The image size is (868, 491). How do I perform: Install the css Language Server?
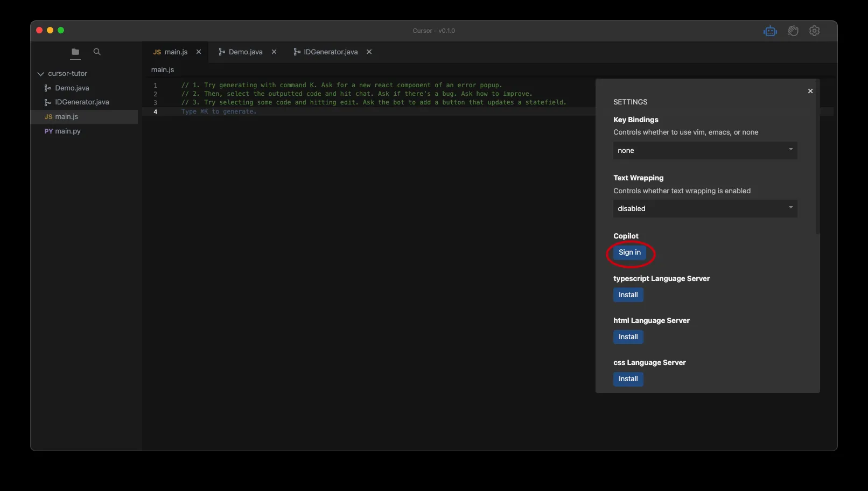coord(628,379)
